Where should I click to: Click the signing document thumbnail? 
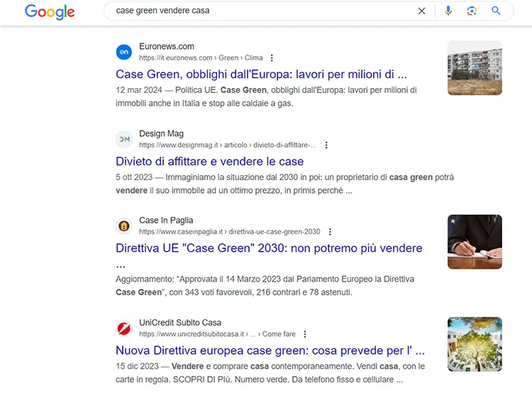[475, 242]
